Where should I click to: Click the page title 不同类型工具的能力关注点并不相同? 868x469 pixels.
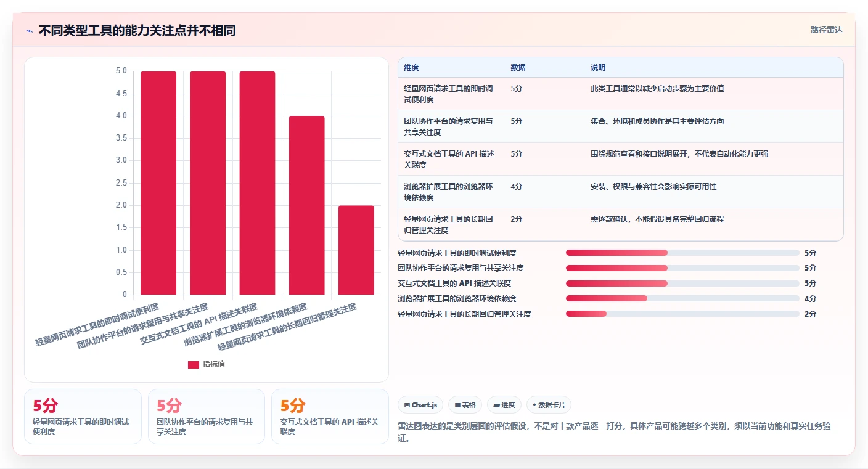click(x=137, y=30)
